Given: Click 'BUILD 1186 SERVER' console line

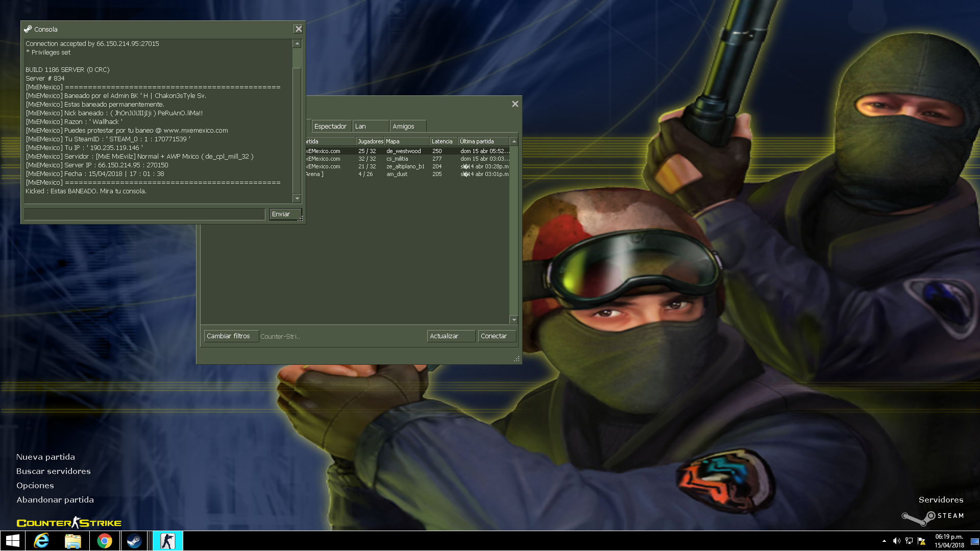Looking at the screenshot, I should point(67,70).
